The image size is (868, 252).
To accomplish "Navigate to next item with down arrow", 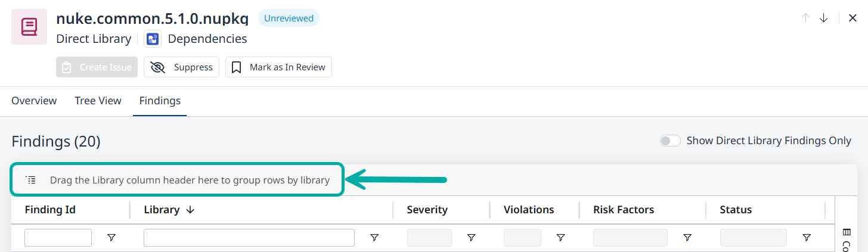I will (x=824, y=18).
